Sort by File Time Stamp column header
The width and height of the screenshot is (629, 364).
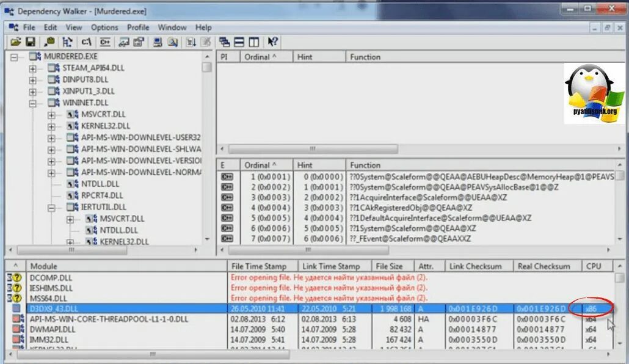click(263, 266)
